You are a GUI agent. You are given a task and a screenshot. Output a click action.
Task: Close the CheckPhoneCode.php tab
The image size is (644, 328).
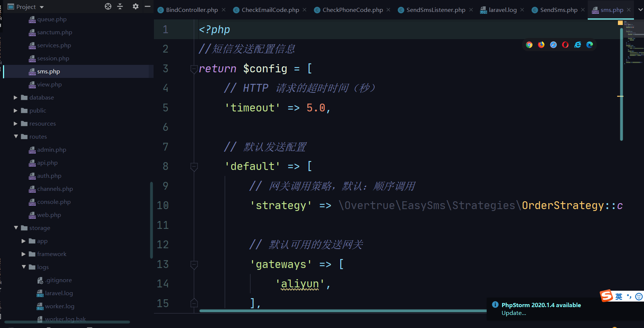pyautogui.click(x=388, y=10)
